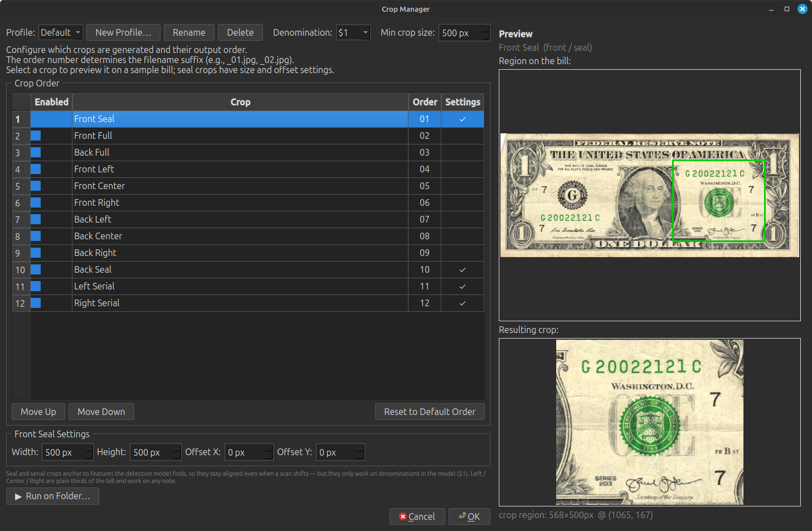Toggle the Enabled checkbox for Front Left
This screenshot has width=812, height=531.
(36, 169)
